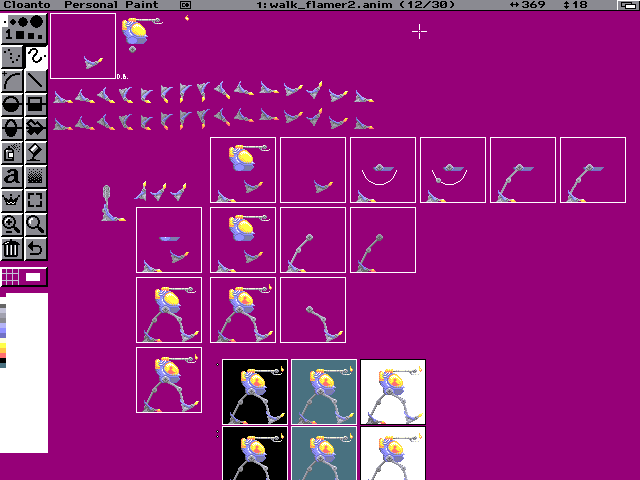Pick the straight line tool
Viewport: 640px width, 480px height.
point(36,81)
